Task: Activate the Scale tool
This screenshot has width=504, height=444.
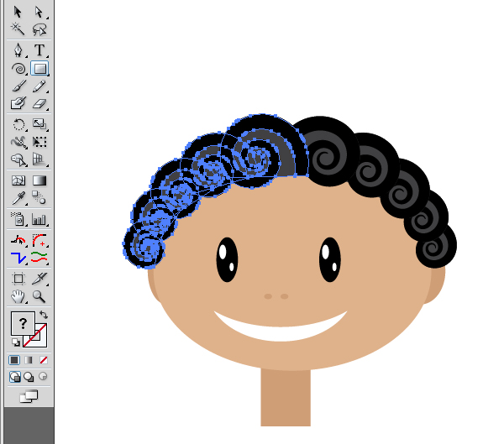Action: click(x=39, y=124)
